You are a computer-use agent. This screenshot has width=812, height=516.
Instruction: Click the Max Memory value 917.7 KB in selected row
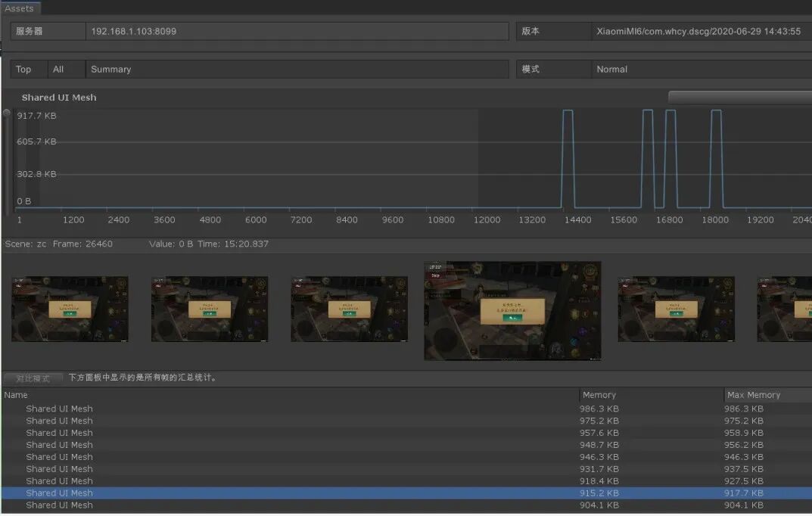pyautogui.click(x=744, y=493)
